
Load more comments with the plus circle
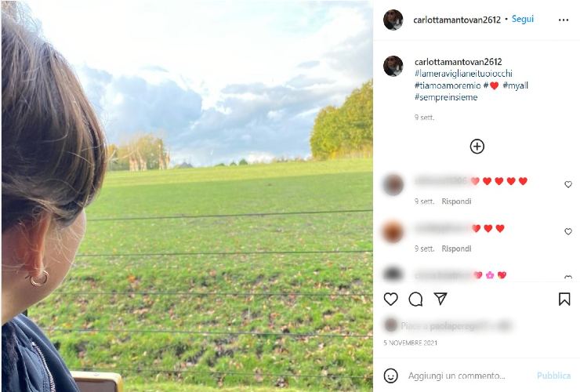coord(477,147)
